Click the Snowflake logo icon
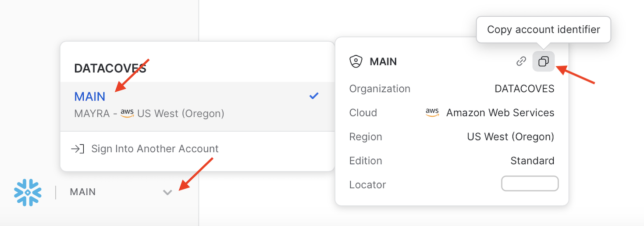 (x=28, y=192)
